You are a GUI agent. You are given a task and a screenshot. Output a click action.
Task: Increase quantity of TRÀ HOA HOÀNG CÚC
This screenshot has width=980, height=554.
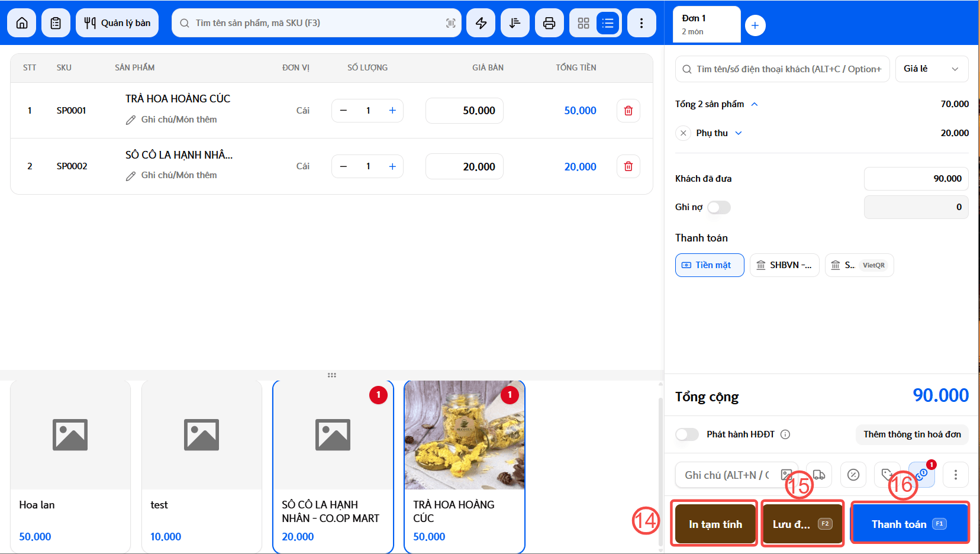392,111
